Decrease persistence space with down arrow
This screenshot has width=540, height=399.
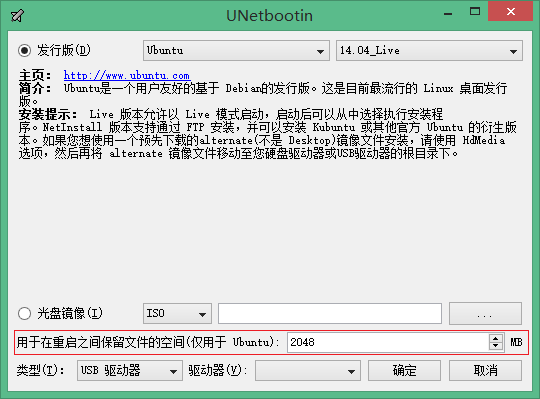pyautogui.click(x=496, y=347)
